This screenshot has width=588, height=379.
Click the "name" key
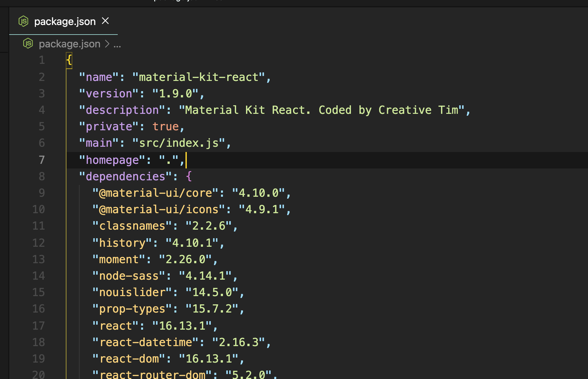tap(99, 77)
